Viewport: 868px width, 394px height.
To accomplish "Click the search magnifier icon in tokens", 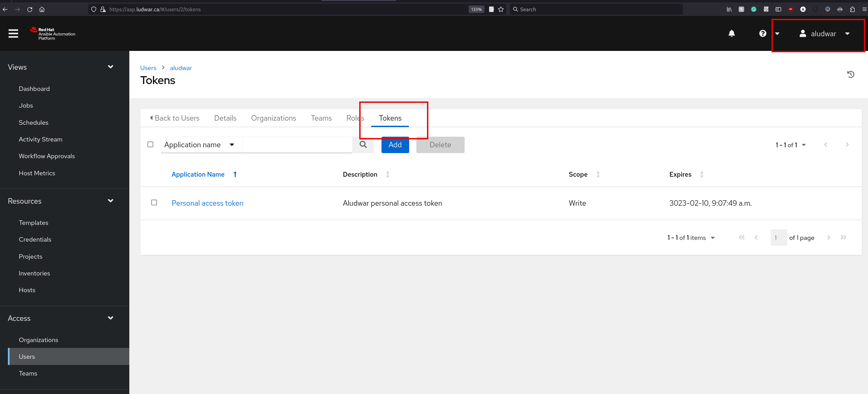I will point(363,145).
